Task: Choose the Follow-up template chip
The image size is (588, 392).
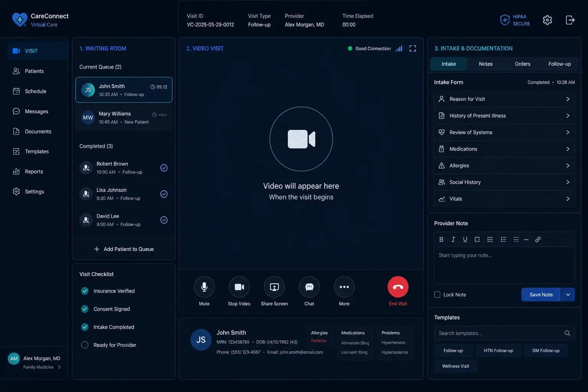Action: 453,351
